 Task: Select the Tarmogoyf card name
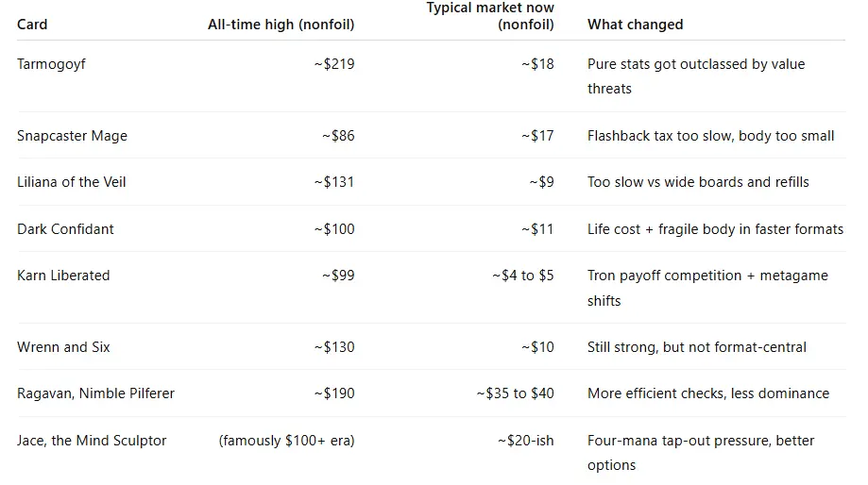(x=51, y=64)
